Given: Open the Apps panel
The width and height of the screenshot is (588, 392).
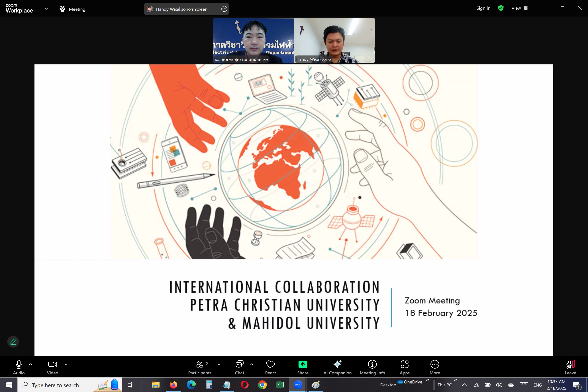Looking at the screenshot, I should pos(404,367).
